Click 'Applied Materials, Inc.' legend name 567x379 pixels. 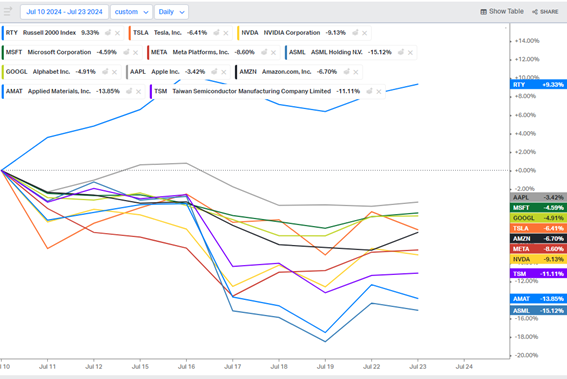coord(59,91)
